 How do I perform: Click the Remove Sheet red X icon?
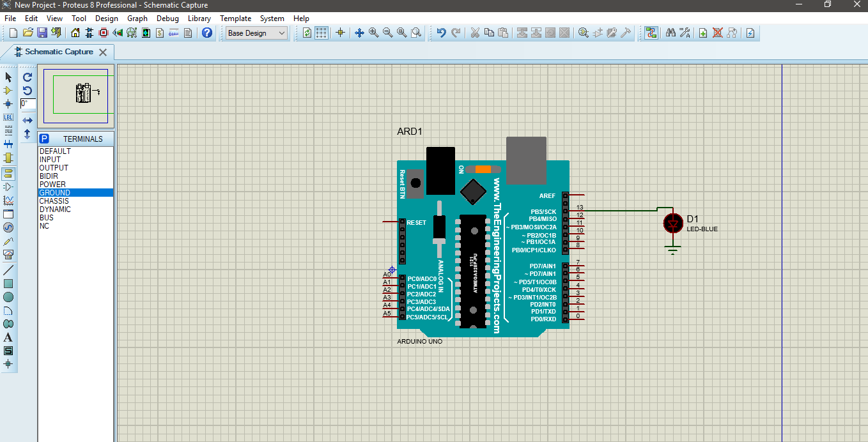point(717,33)
